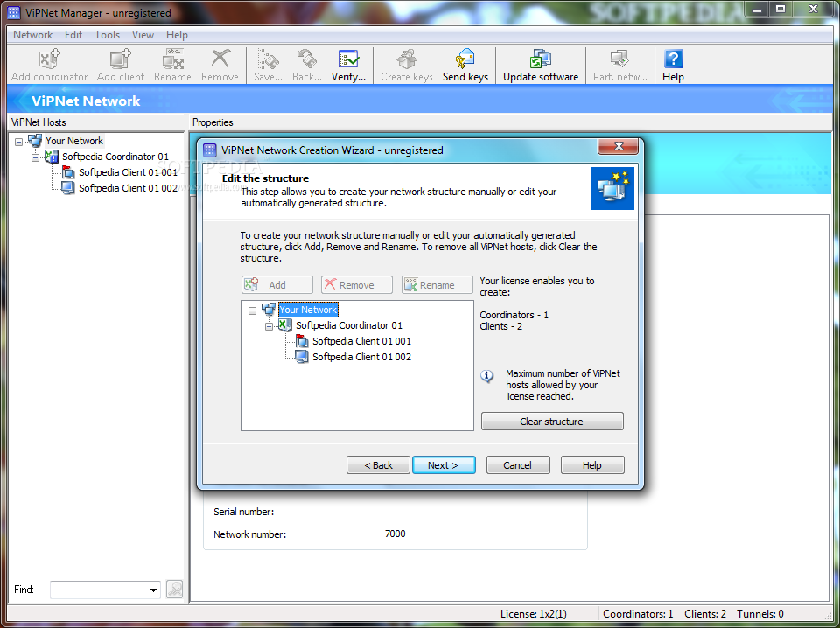This screenshot has height=628, width=840.
Task: Select Your Network in ViPNet Hosts panel
Action: coord(73,141)
